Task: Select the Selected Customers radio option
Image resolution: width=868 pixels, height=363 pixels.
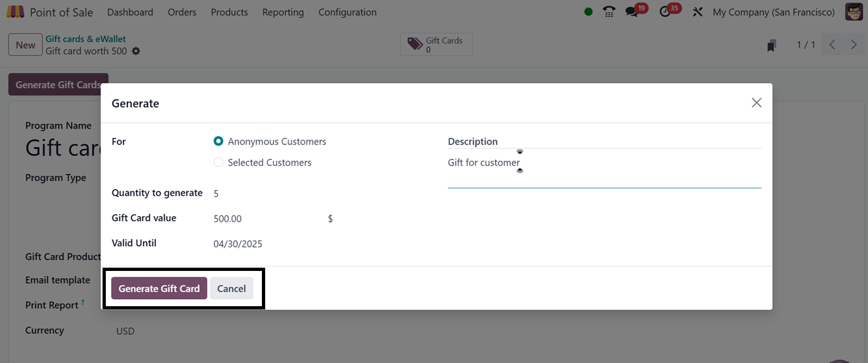Action: coord(219,162)
